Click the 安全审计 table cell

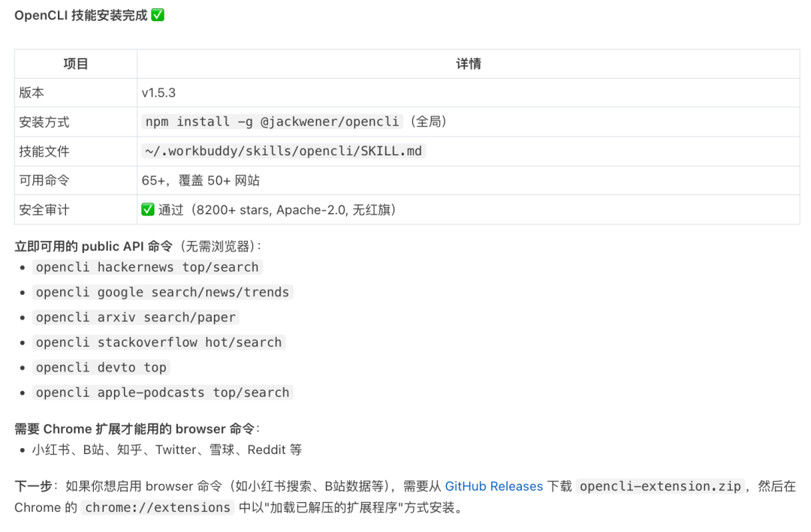[x=76, y=210]
